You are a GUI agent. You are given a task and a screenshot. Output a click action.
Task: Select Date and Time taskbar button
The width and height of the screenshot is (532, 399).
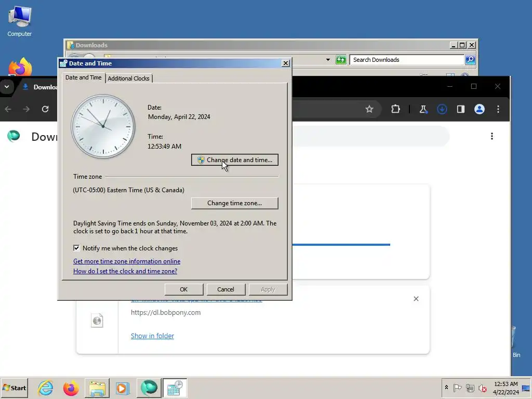[x=175, y=388]
